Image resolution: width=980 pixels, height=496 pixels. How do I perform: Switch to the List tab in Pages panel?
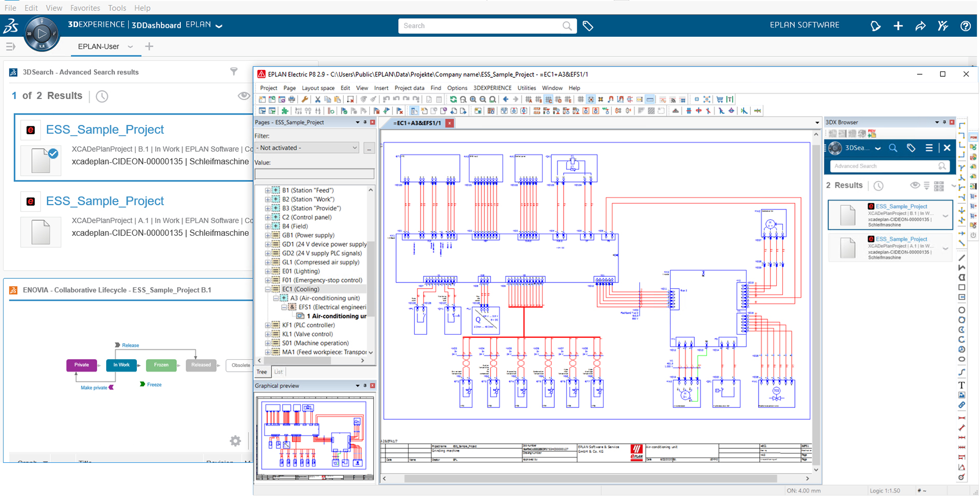pyautogui.click(x=278, y=372)
